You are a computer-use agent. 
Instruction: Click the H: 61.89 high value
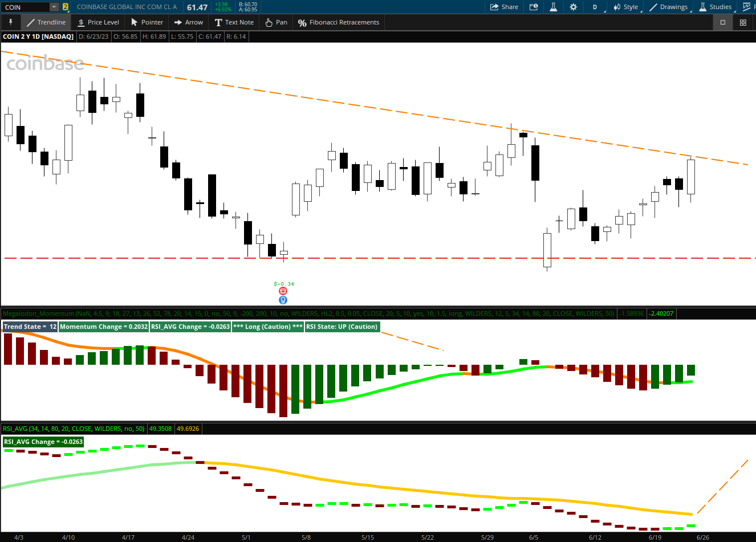point(155,36)
